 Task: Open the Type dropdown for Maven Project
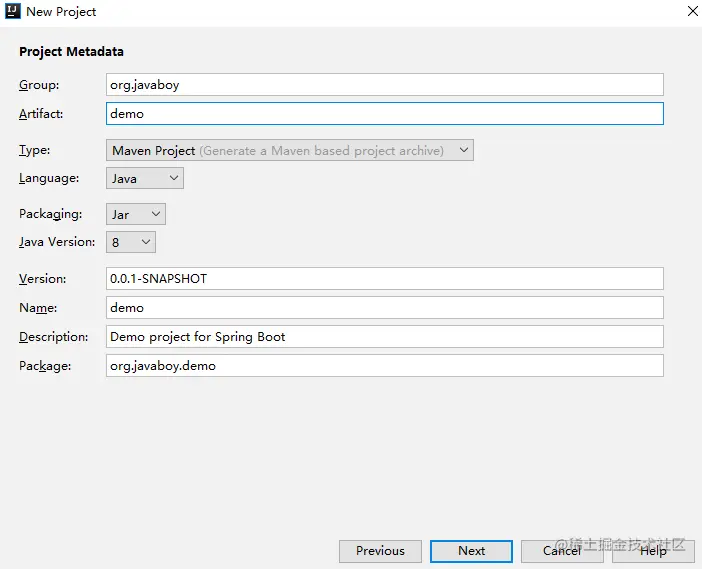pyautogui.click(x=290, y=150)
